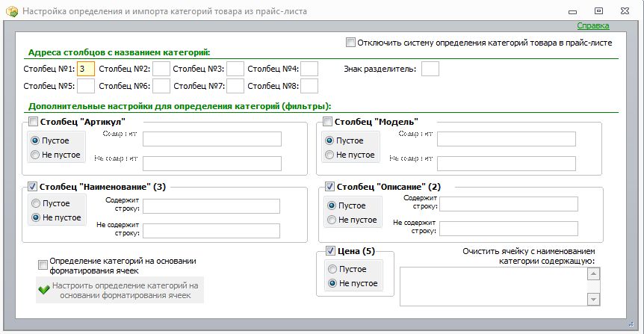The width and height of the screenshot is (644, 334).
Task: Open the Справка help link
Action: 592,25
